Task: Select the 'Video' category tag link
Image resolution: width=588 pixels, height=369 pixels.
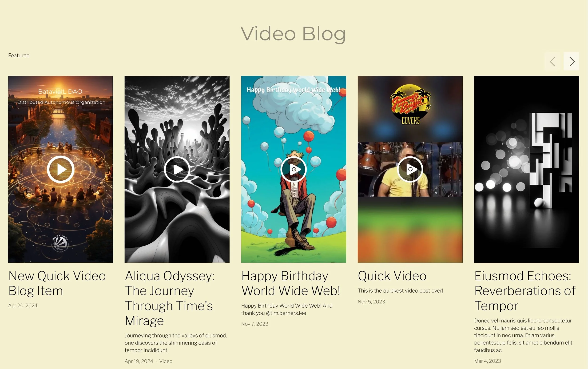Action: coord(166,361)
